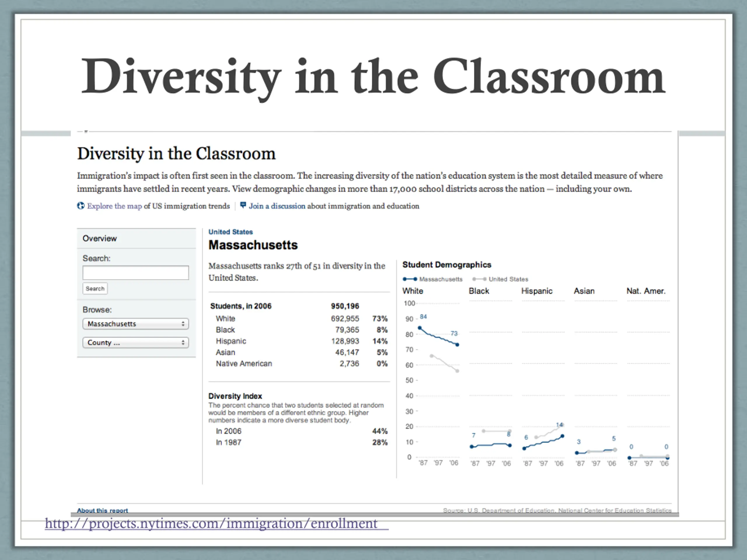The image size is (747, 560).
Task: Click the Search button
Action: tap(95, 289)
